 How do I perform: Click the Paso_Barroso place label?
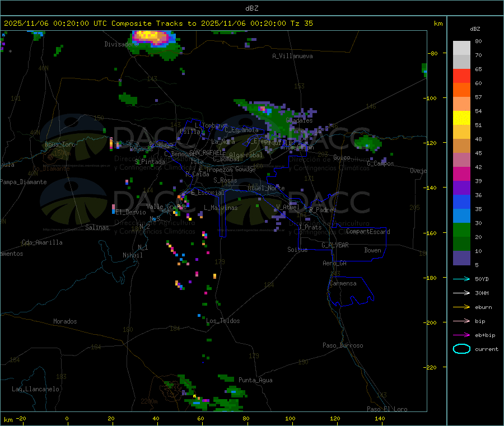coord(343,345)
